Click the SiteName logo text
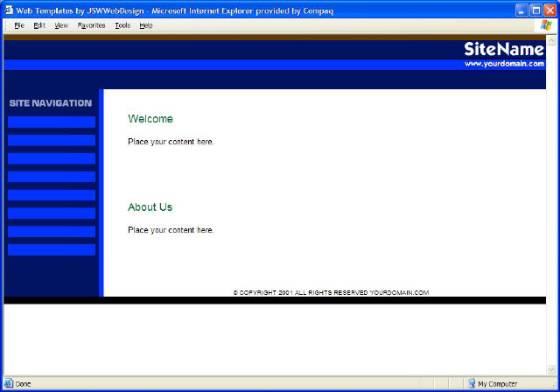 [503, 49]
